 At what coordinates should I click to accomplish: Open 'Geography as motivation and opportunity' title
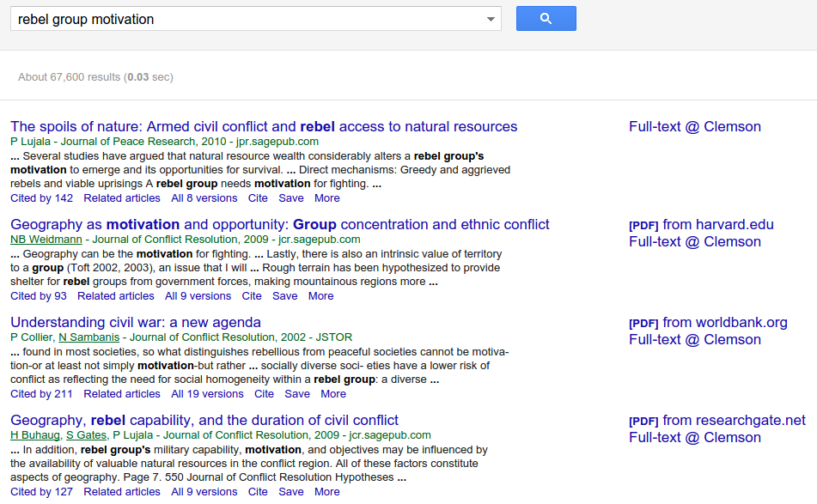pyautogui.click(x=280, y=224)
